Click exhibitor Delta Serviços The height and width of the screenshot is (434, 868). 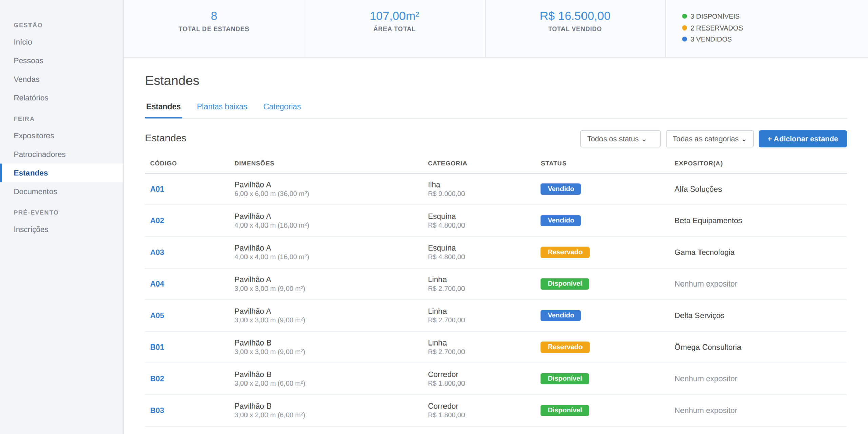[x=699, y=316]
